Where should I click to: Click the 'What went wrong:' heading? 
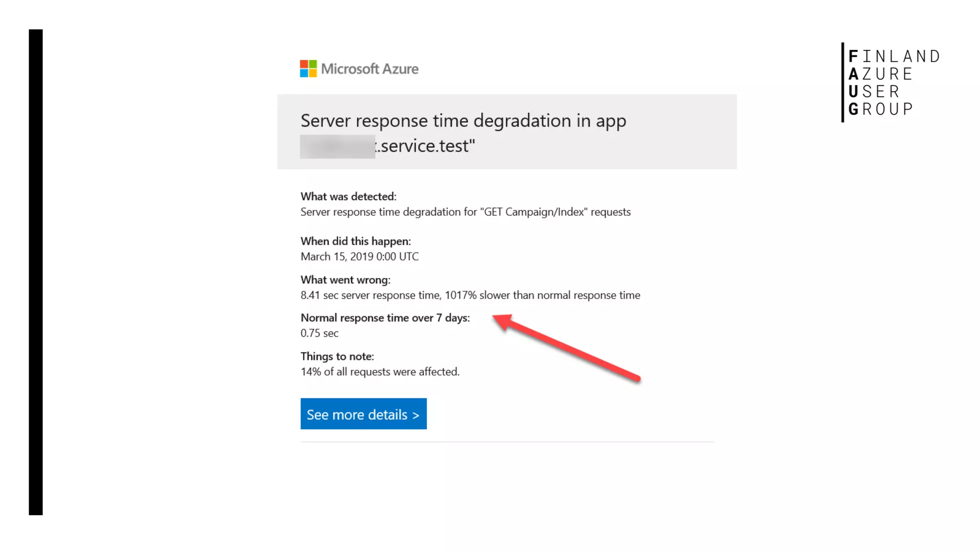pyautogui.click(x=345, y=280)
